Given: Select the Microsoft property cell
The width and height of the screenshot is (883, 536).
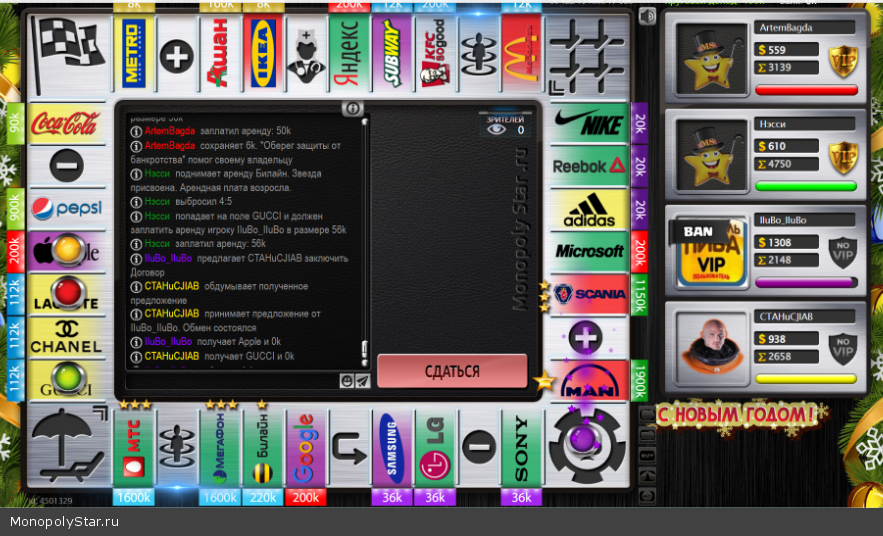Looking at the screenshot, I should pos(588,252).
